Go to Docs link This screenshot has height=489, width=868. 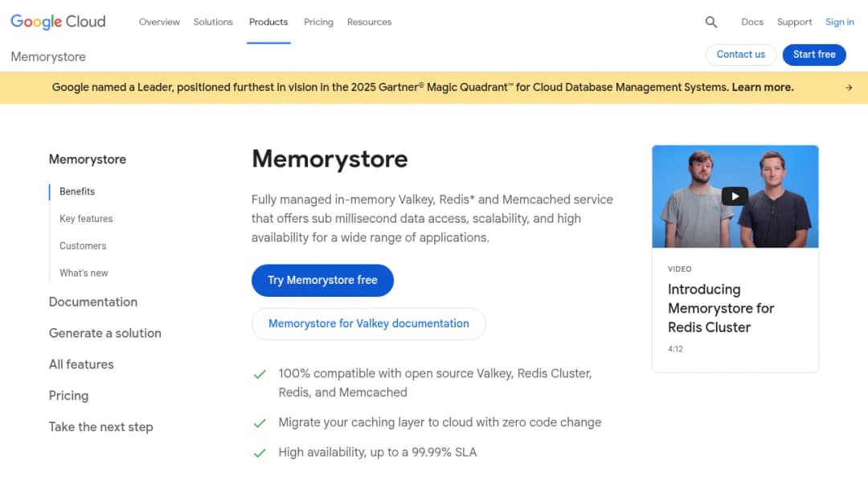pyautogui.click(x=752, y=23)
